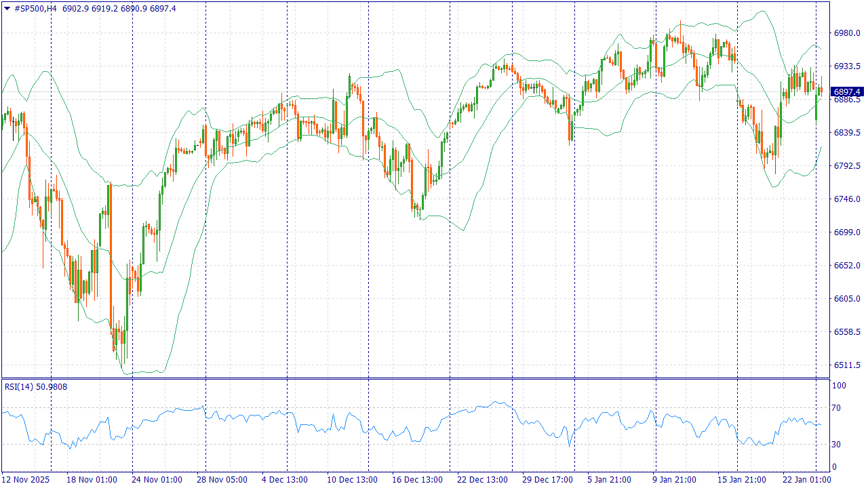Select the #SP500,H4 chart symbol label

coord(34,8)
